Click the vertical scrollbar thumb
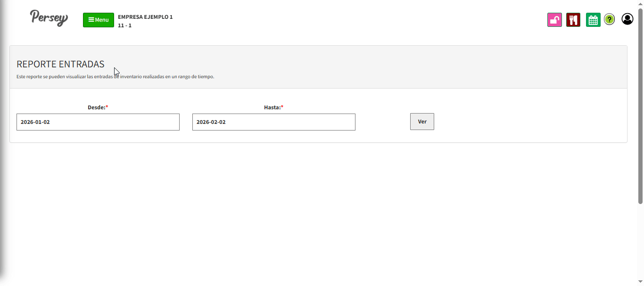 tap(640, 104)
